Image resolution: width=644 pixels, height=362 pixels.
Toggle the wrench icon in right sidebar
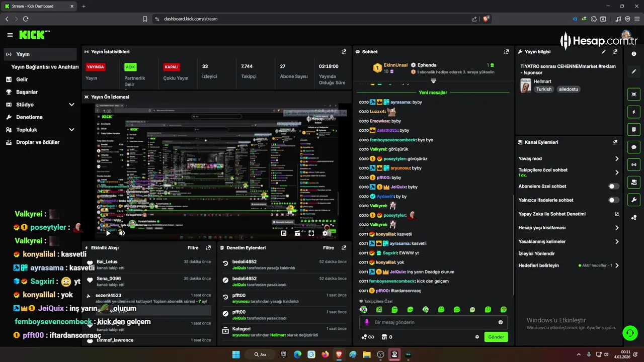634,200
